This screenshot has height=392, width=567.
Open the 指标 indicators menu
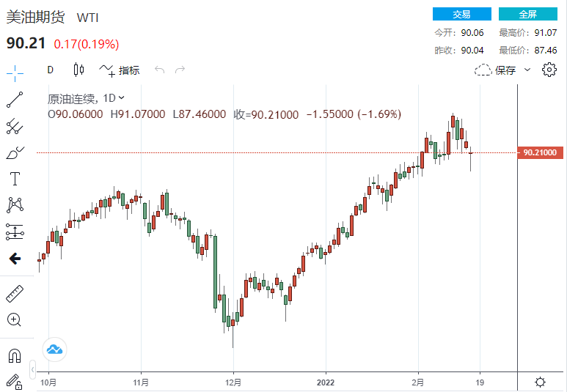click(x=120, y=70)
